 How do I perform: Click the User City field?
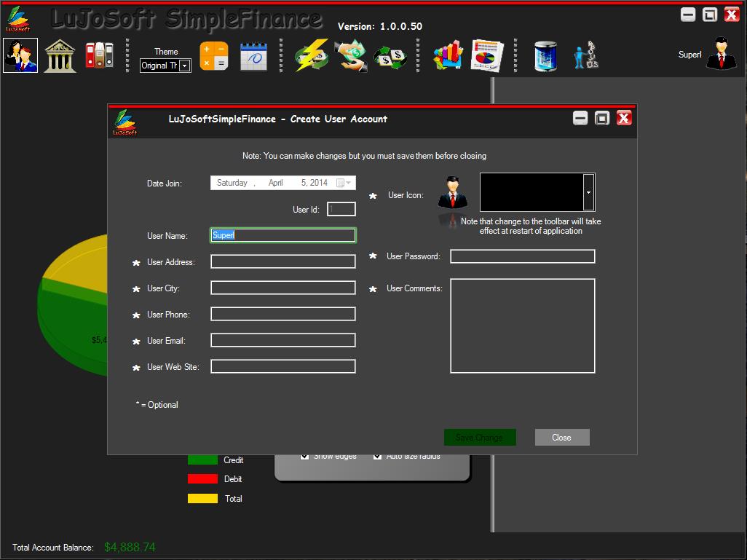[283, 288]
